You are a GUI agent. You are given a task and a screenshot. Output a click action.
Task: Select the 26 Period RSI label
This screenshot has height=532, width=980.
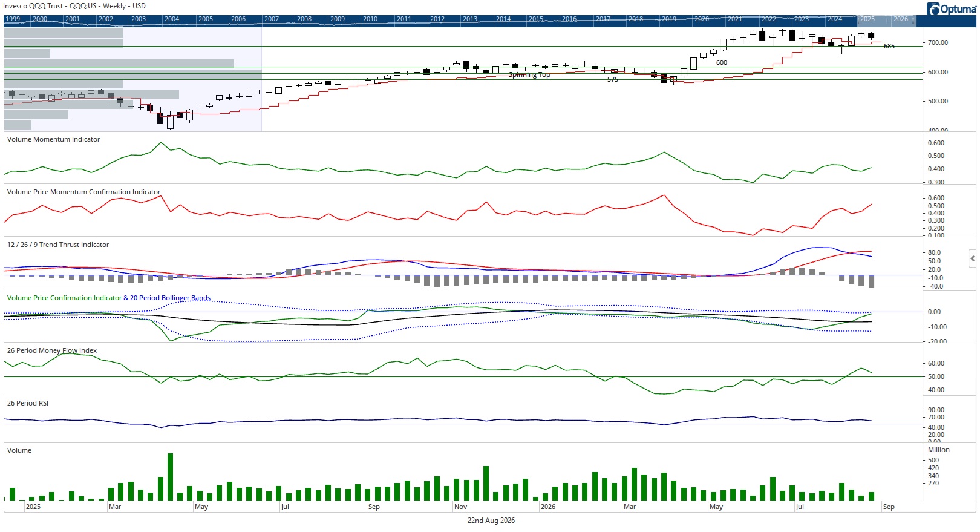(x=28, y=403)
